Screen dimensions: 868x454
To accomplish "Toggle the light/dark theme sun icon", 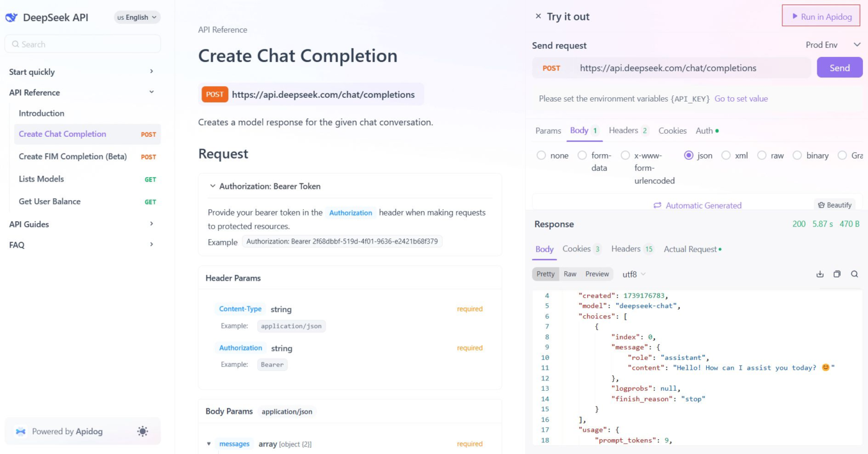I will click(143, 432).
